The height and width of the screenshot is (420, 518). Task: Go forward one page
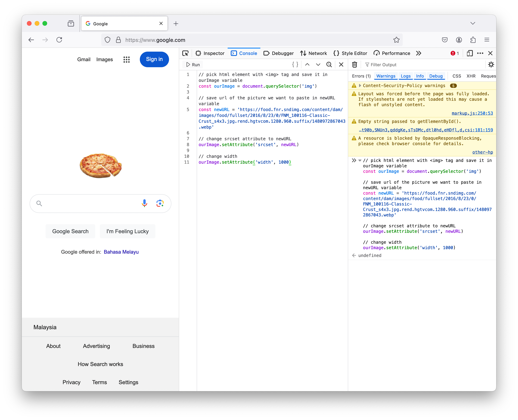pyautogui.click(x=45, y=40)
